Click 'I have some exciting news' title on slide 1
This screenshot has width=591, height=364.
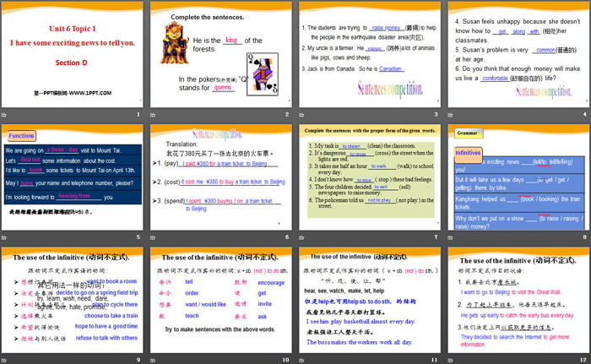pyautogui.click(x=73, y=43)
